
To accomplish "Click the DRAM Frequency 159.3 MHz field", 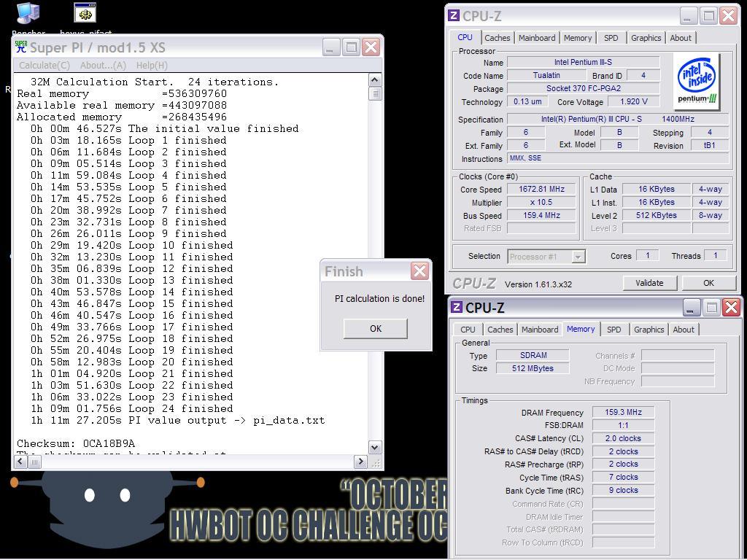I will click(623, 413).
